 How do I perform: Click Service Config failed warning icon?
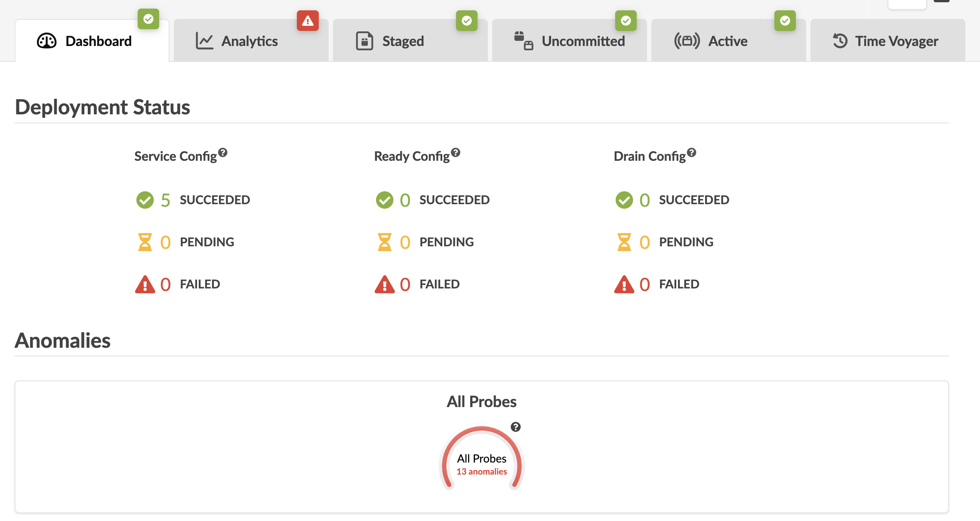[145, 285]
